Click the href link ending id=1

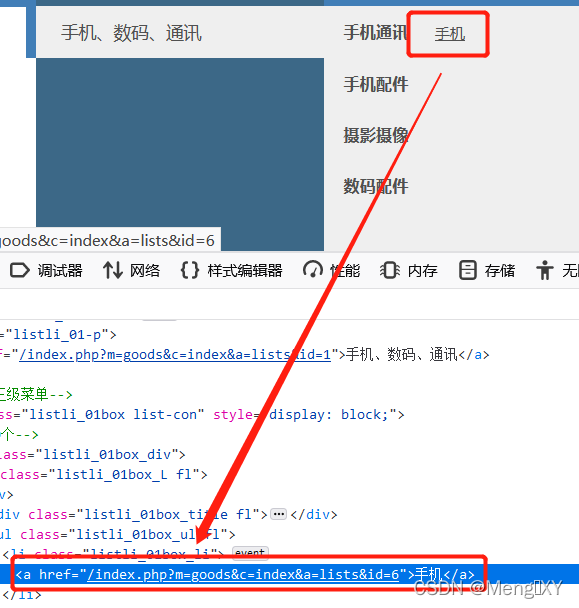[175, 355]
